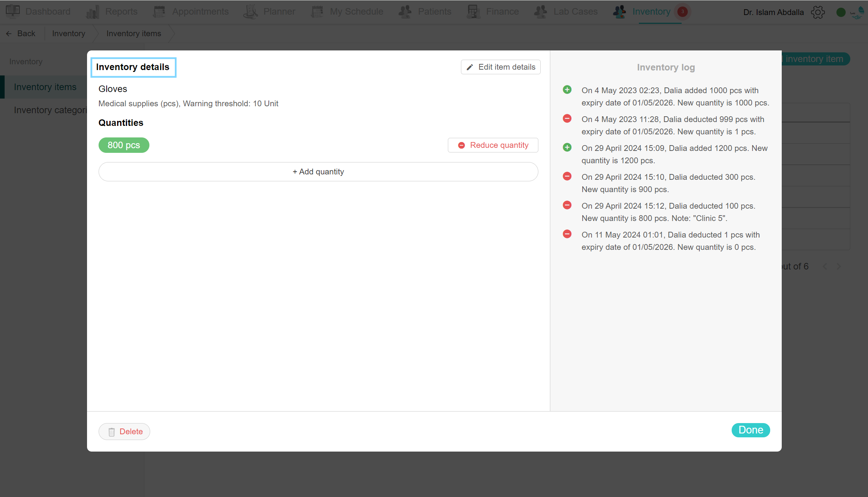Click the Dashboard monitor icon
The height and width of the screenshot is (497, 868).
tap(13, 11)
